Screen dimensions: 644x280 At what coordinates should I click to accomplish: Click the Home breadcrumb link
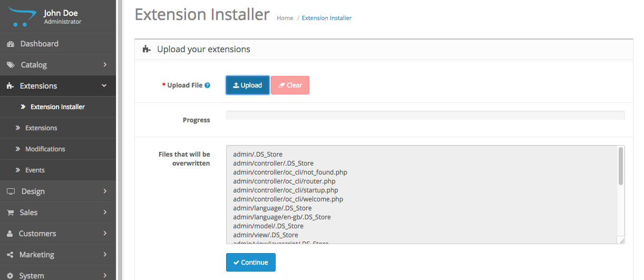click(x=285, y=18)
